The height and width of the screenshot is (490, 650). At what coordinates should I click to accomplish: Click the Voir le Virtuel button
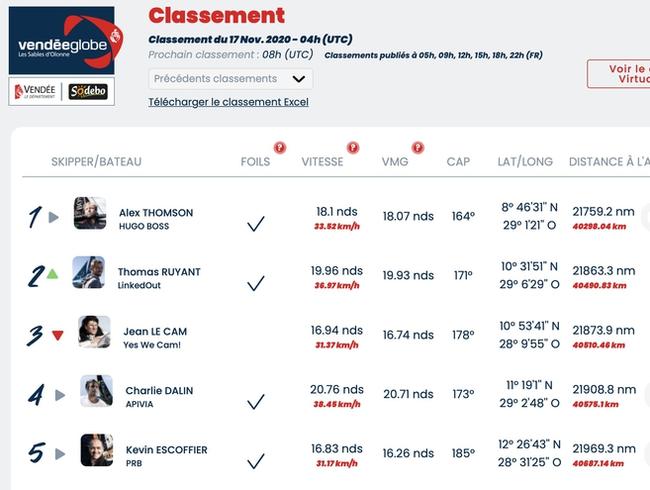619,74
